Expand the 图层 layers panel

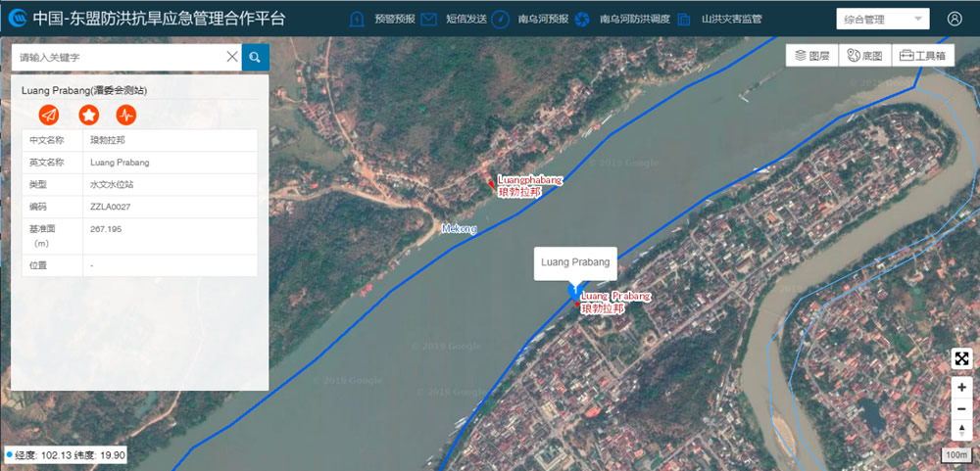point(812,56)
